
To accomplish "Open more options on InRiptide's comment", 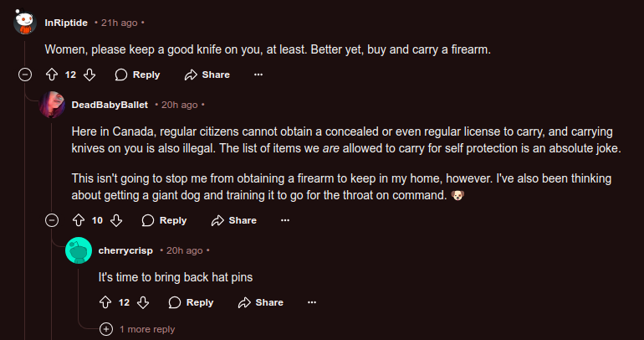I will click(258, 75).
